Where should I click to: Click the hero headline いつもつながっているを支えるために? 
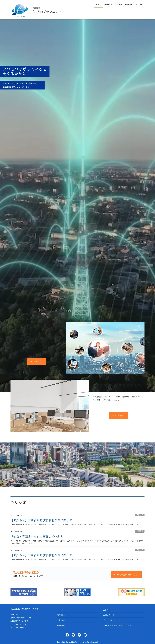(25, 71)
